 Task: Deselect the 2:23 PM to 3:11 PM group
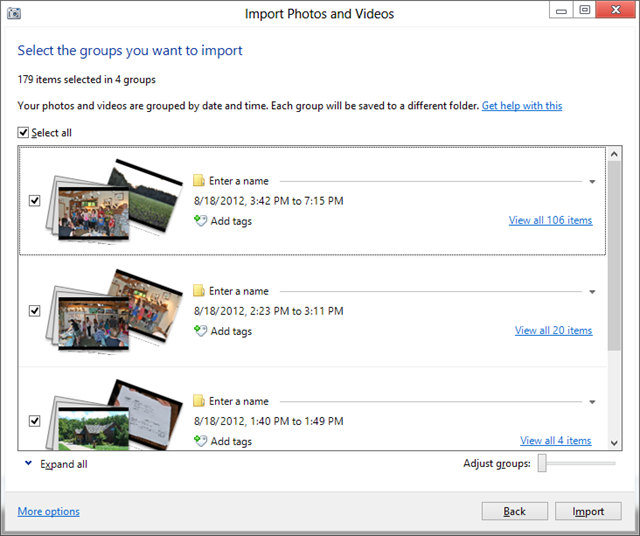tap(35, 311)
